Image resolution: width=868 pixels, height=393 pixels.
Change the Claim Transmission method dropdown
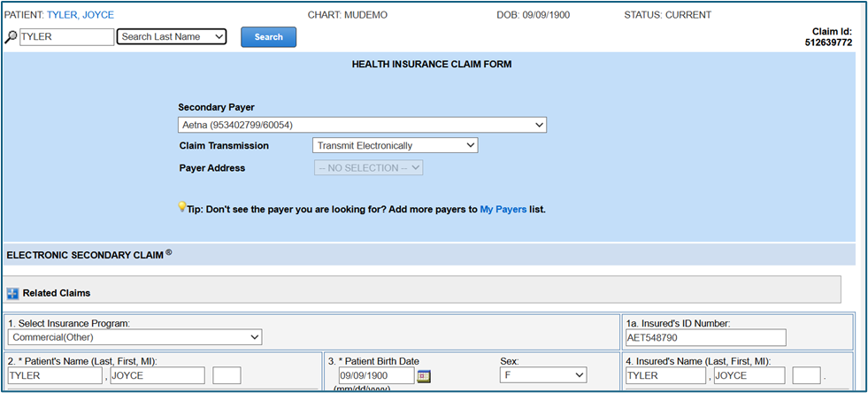(395, 145)
